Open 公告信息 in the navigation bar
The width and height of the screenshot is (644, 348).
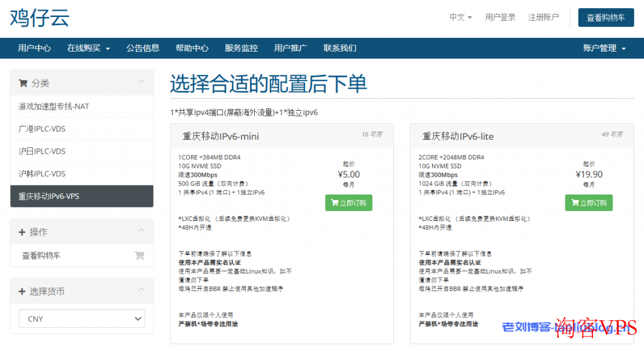[143, 48]
